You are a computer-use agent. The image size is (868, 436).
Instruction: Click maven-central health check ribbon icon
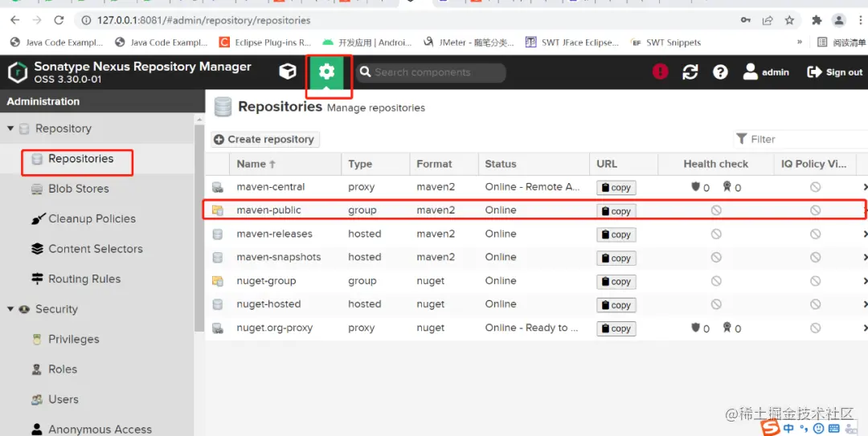coord(727,187)
